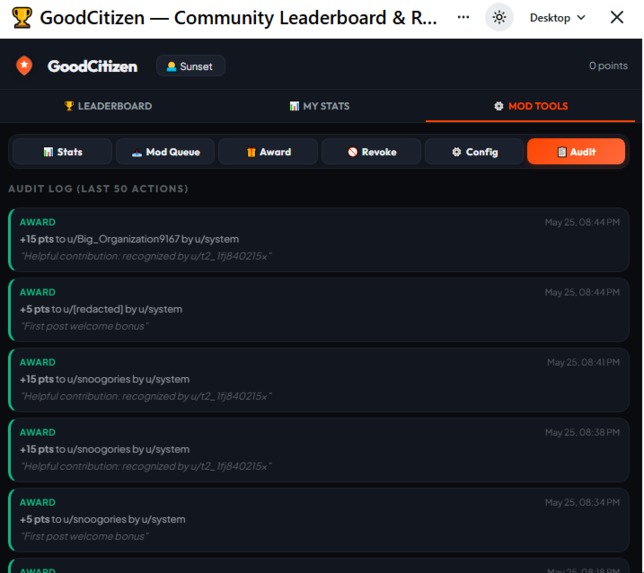Click the First post welcome bonus note for u/[redacted]
This screenshot has width=644, height=573.
click(84, 327)
